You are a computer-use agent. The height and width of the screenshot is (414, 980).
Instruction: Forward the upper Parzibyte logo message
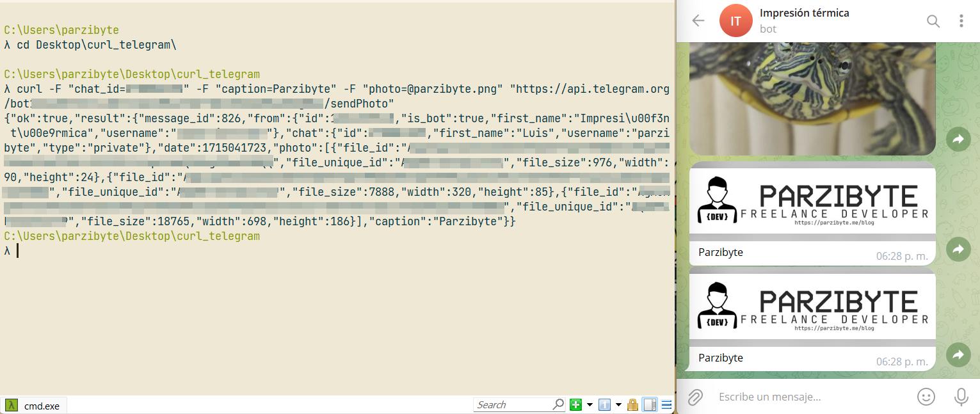tap(958, 248)
